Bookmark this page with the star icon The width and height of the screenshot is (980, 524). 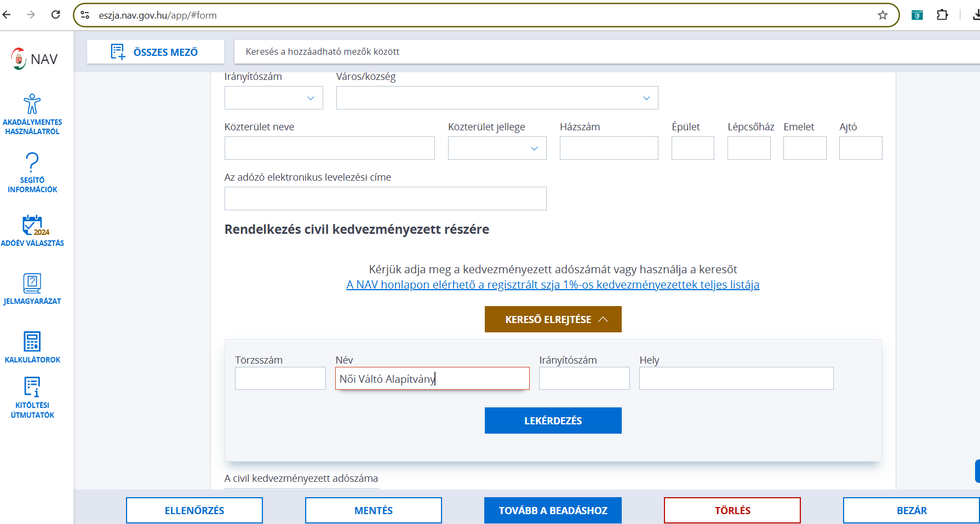(882, 15)
